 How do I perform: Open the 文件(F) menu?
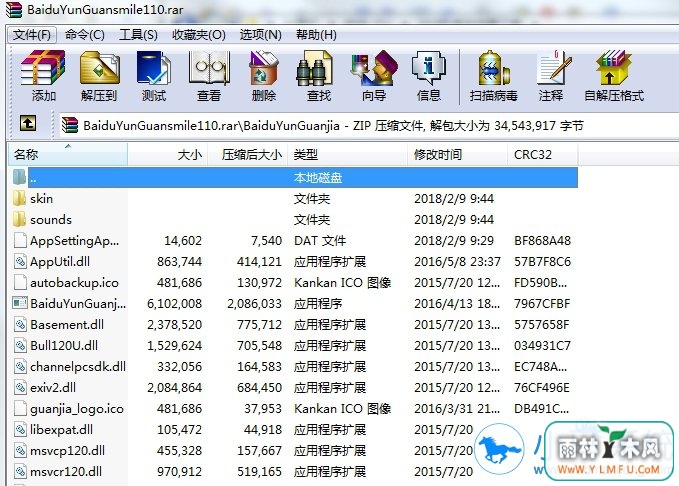click(32, 35)
